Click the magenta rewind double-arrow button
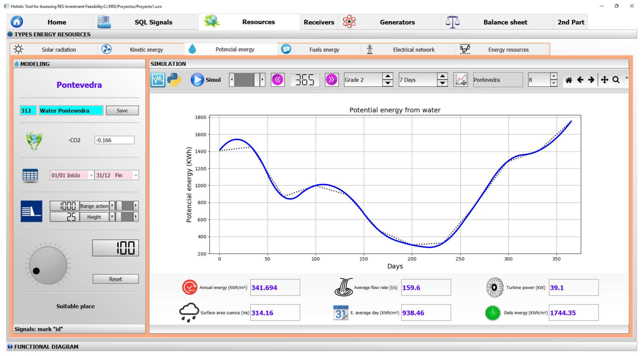This screenshot has width=644, height=356. pos(278,80)
